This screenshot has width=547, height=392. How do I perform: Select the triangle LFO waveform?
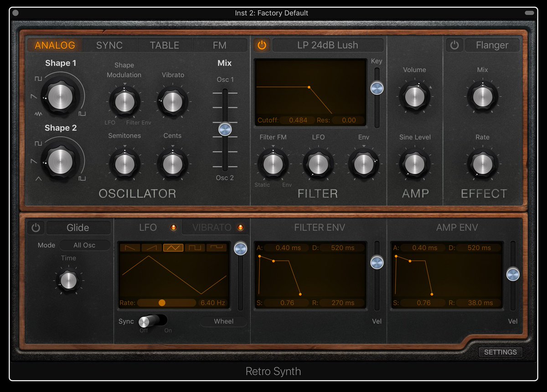(173, 248)
